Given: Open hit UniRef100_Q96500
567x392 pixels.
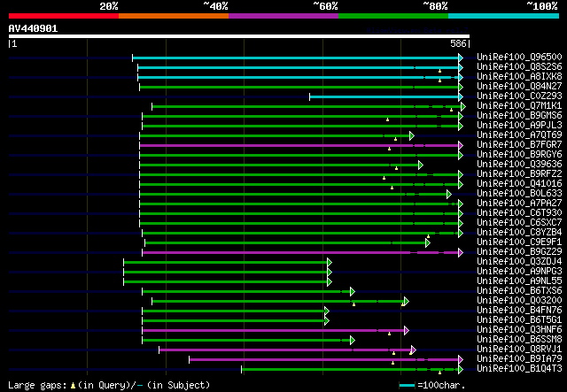Looking at the screenshot, I should tap(519, 58).
